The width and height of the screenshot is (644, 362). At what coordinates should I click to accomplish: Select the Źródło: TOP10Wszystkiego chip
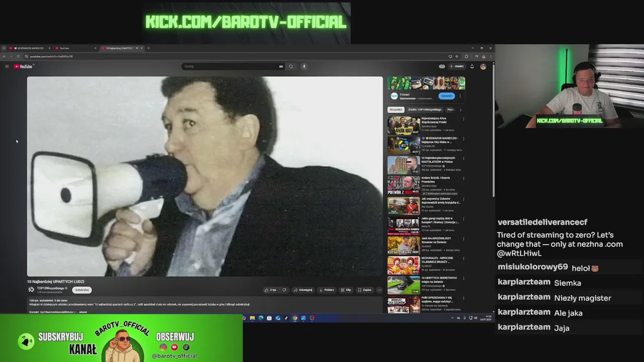425,110
